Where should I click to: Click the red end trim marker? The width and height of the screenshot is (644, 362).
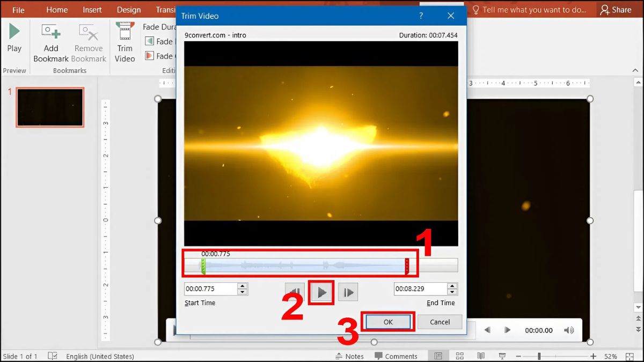point(407,265)
